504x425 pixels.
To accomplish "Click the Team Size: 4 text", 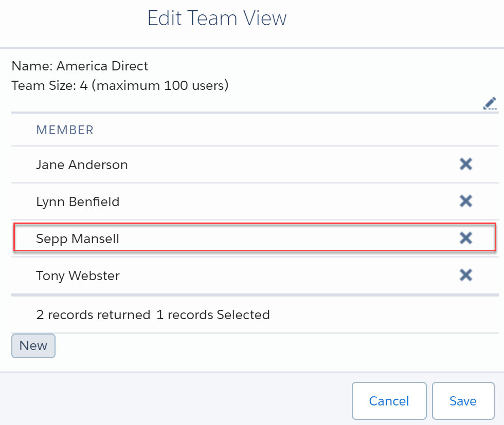I will (x=49, y=85).
